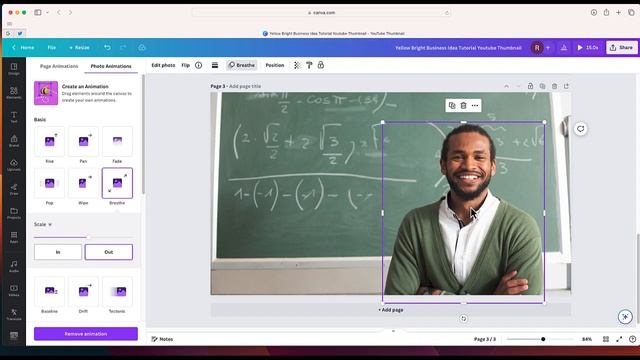
Task: Open Position in the toolbar
Action: point(275,65)
